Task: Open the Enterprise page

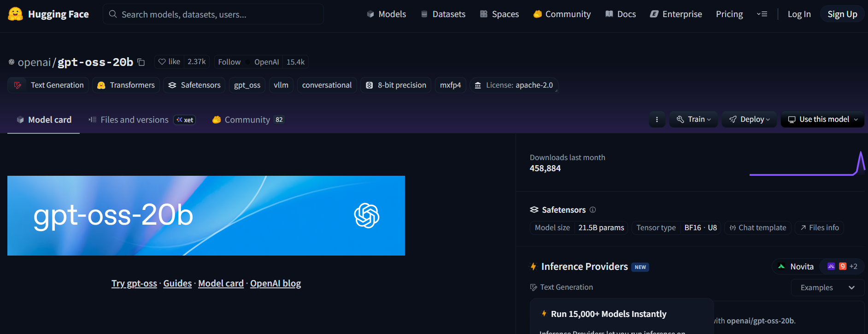Action: point(676,14)
